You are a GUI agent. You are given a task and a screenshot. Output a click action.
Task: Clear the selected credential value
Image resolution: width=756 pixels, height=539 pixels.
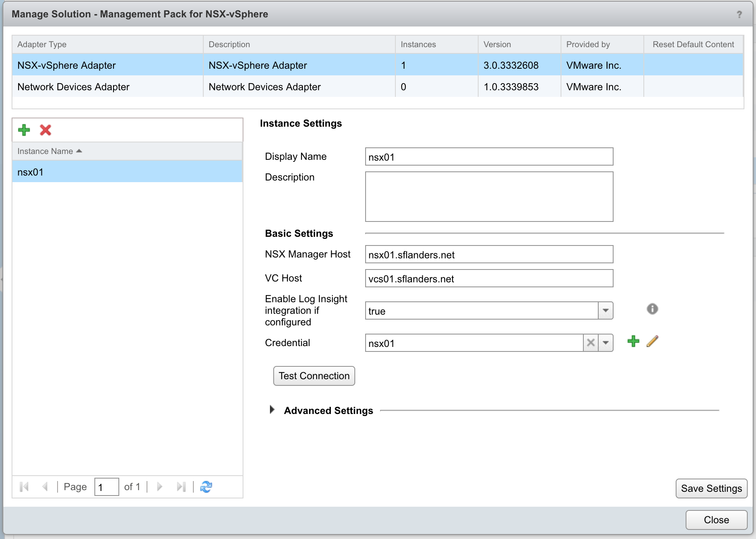pyautogui.click(x=591, y=343)
